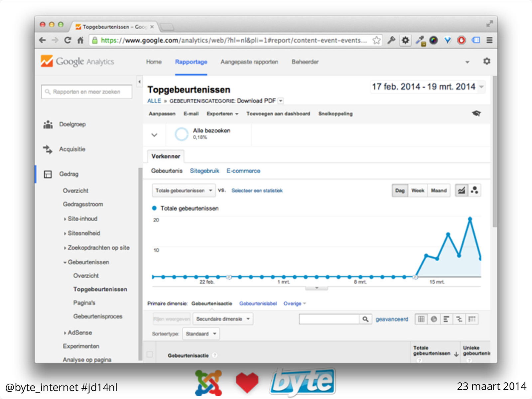The image size is (532, 399).
Task: Select the comparison view icon
Action: (x=459, y=319)
